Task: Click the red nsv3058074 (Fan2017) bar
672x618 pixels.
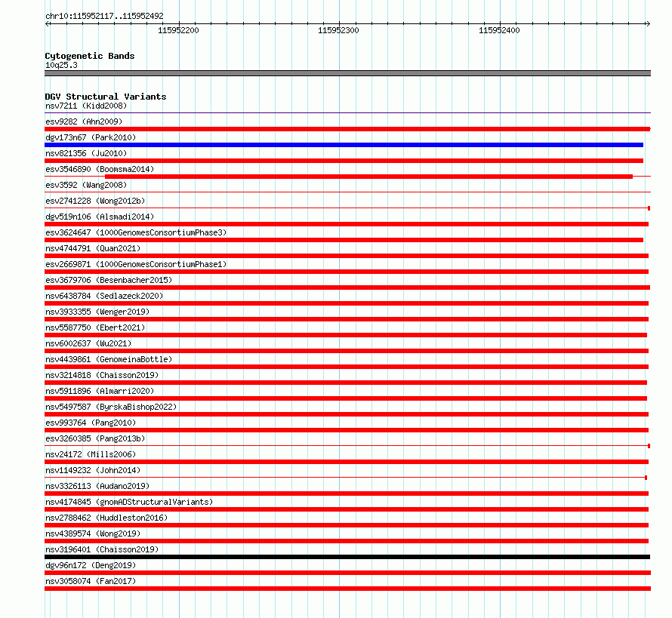Action: pos(347,589)
